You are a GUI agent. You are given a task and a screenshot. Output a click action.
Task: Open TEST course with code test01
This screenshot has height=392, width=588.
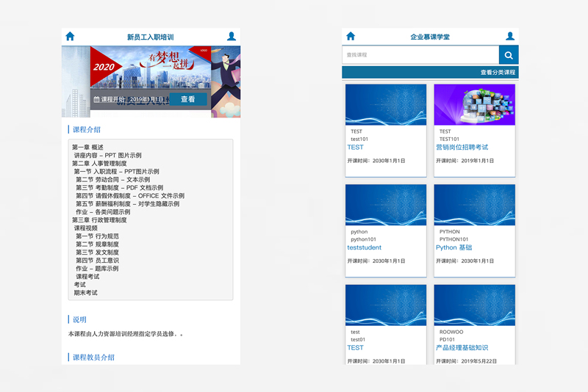pyautogui.click(x=355, y=347)
